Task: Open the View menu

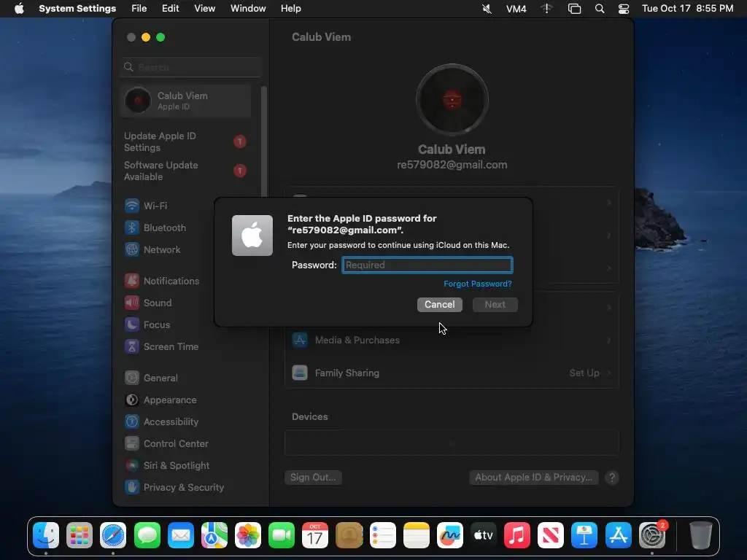Action: tap(204, 9)
